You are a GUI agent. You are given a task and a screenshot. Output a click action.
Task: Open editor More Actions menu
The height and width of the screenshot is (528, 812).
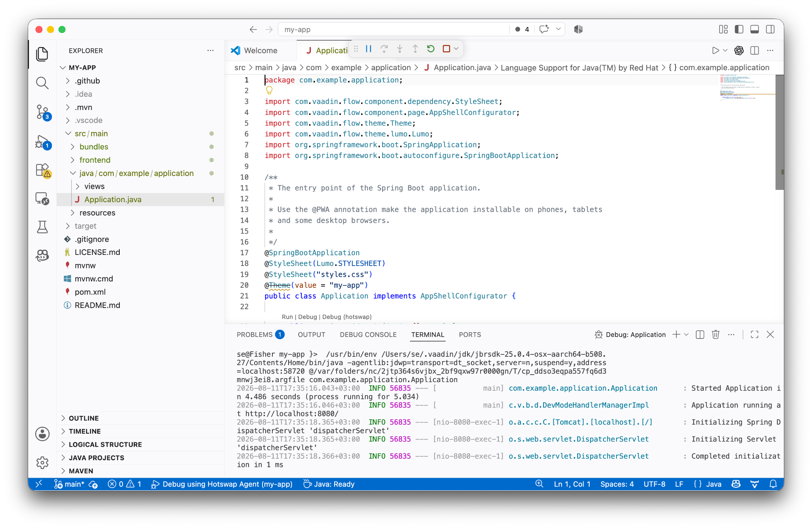(x=770, y=50)
